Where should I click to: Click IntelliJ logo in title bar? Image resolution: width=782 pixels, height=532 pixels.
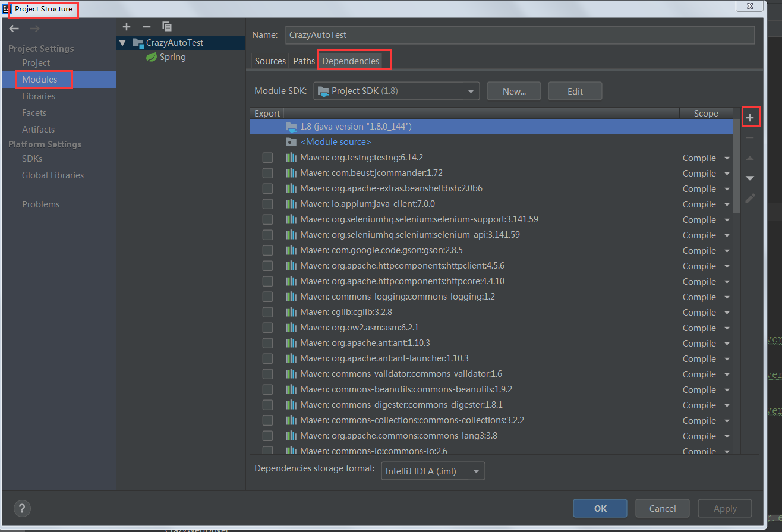tap(7, 8)
